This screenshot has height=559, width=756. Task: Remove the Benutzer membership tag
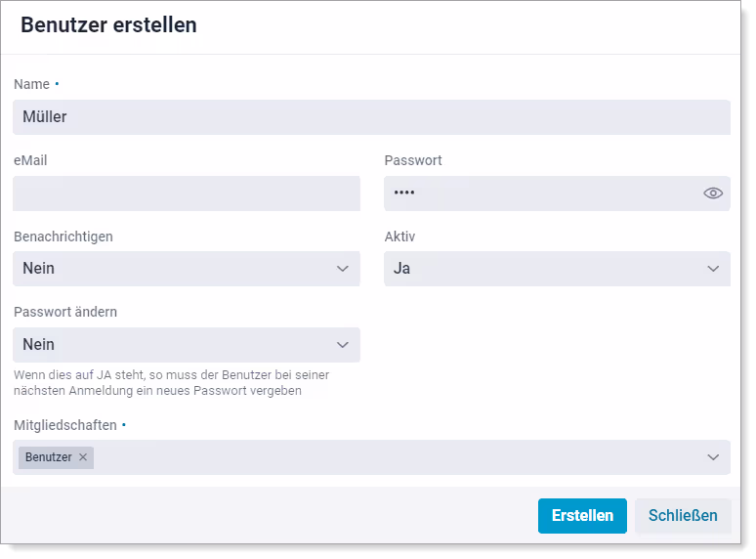click(x=83, y=457)
